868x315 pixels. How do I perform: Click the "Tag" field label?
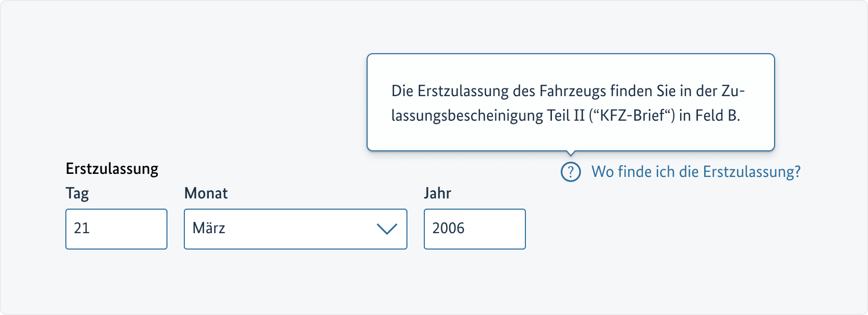click(77, 193)
